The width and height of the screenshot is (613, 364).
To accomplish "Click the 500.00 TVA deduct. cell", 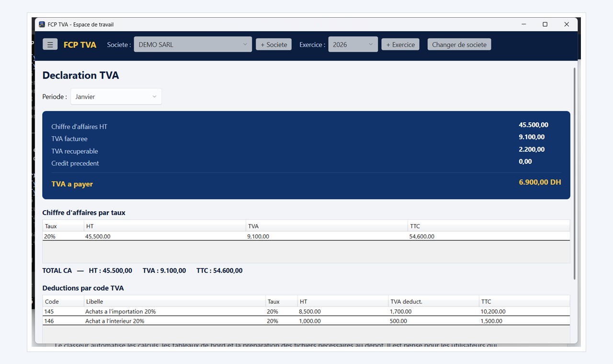I will tap(433, 321).
